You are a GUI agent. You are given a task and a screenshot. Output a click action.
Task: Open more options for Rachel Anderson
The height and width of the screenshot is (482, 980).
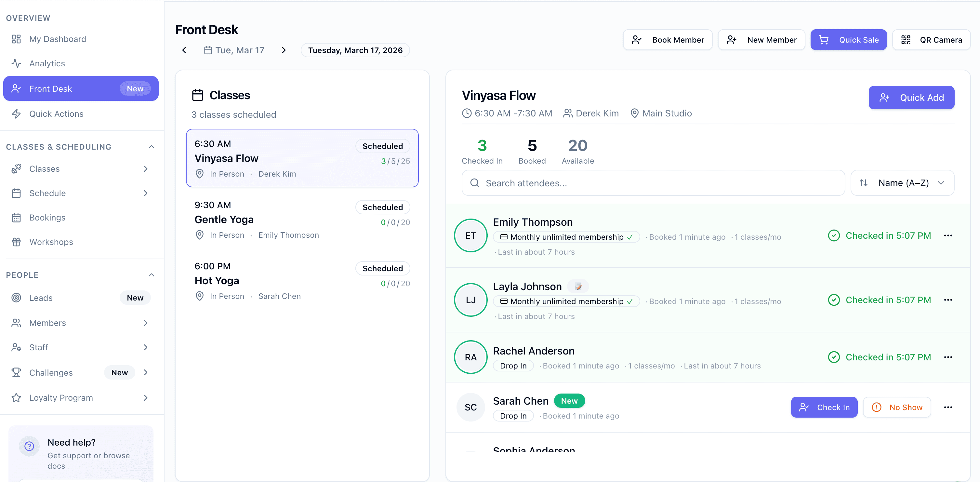pyautogui.click(x=948, y=357)
